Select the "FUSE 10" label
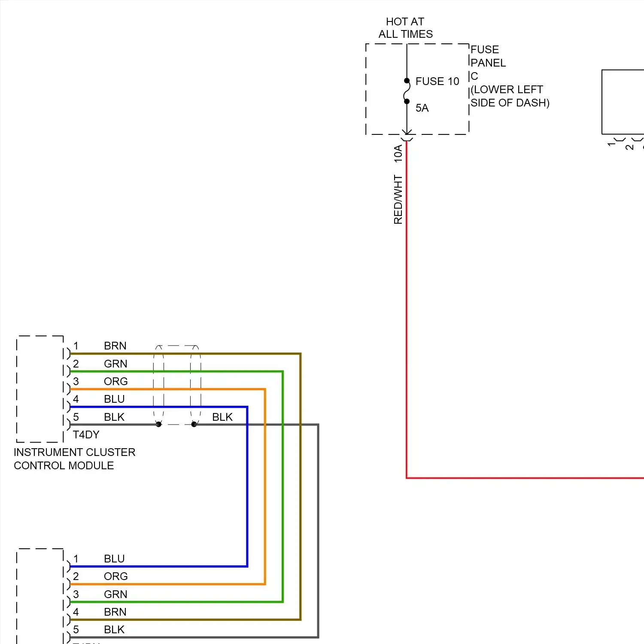 (437, 81)
